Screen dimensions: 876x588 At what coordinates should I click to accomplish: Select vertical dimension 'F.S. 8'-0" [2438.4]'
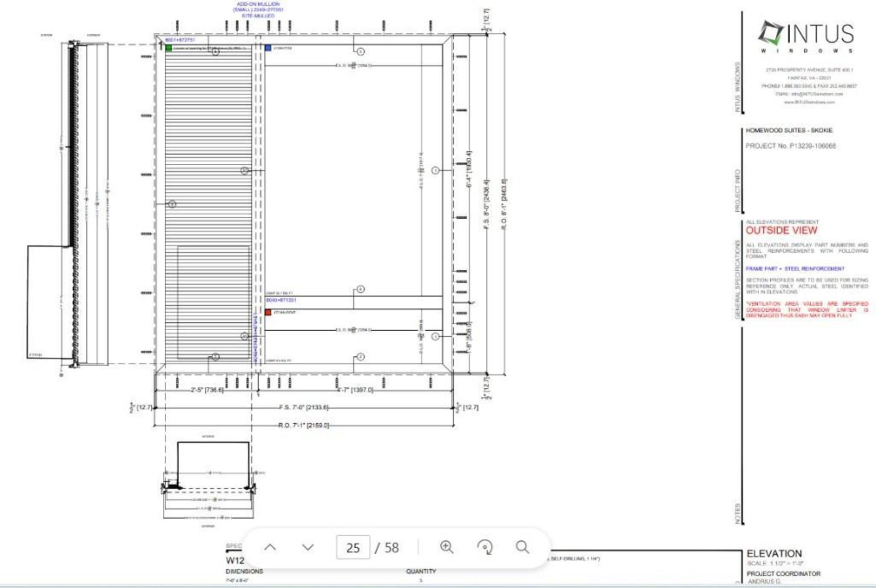[x=486, y=204]
